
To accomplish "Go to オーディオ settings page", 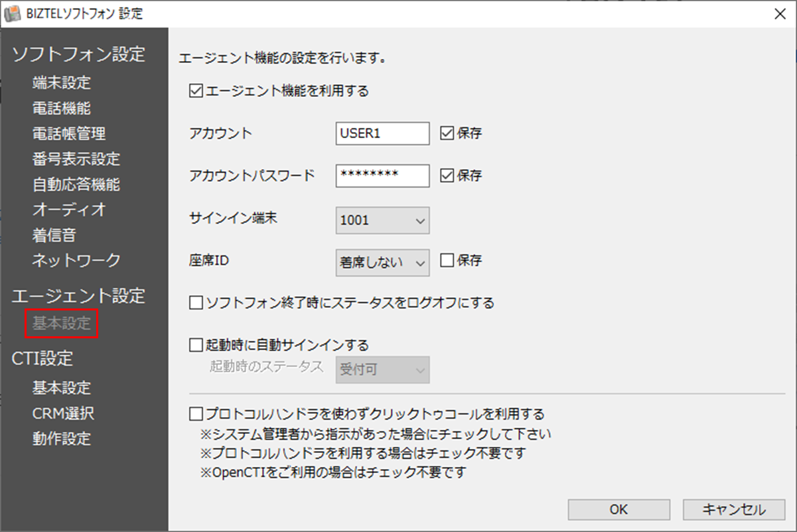I will click(x=69, y=210).
